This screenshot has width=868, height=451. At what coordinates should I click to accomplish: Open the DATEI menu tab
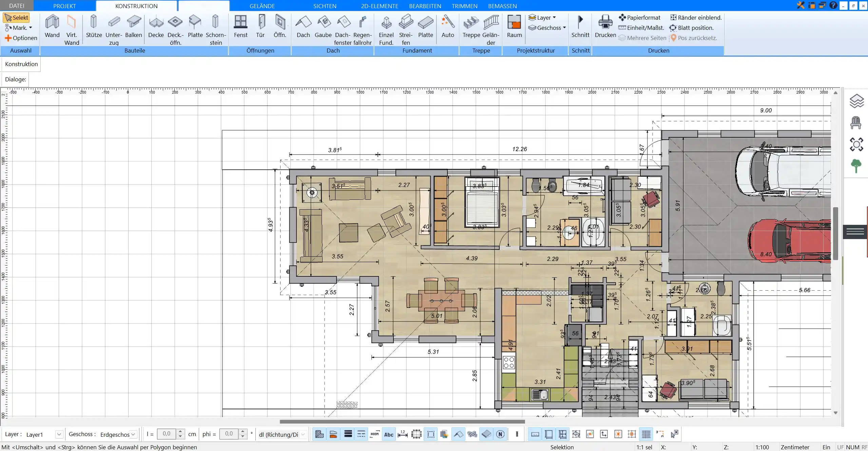click(x=17, y=6)
